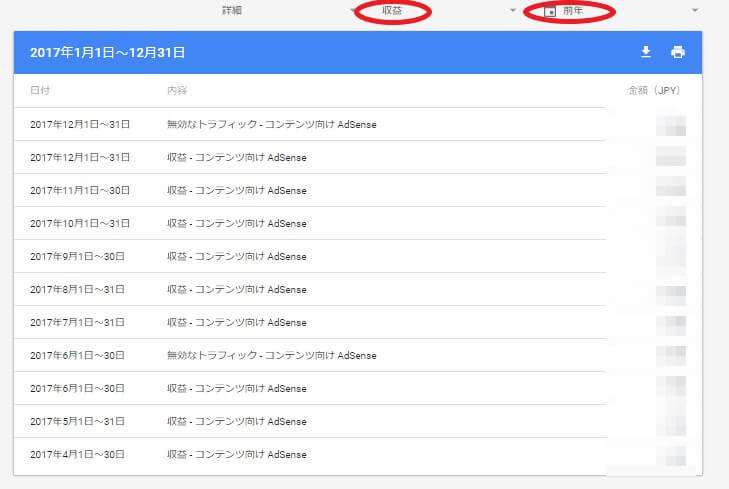
Task: Open June's 収益 - コンテンツ向け AdSense entry
Action: click(x=237, y=388)
